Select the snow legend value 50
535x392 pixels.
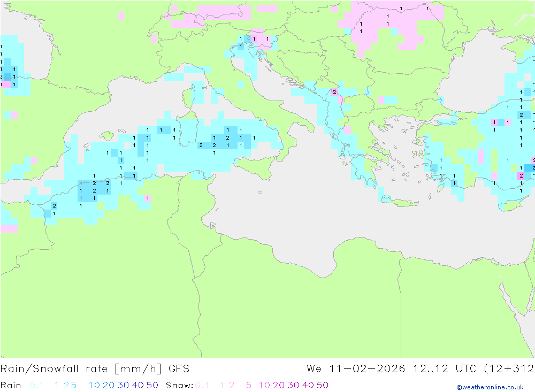(x=323, y=385)
